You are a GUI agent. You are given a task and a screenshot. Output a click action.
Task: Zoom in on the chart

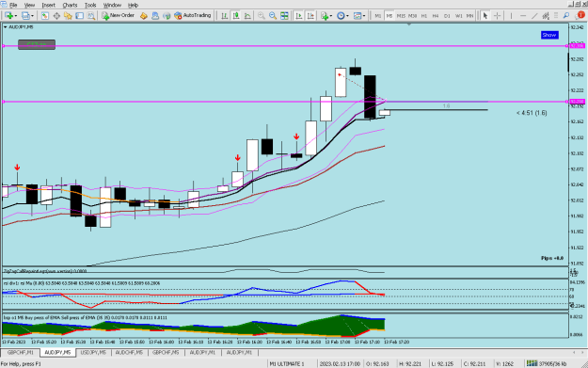(262, 15)
